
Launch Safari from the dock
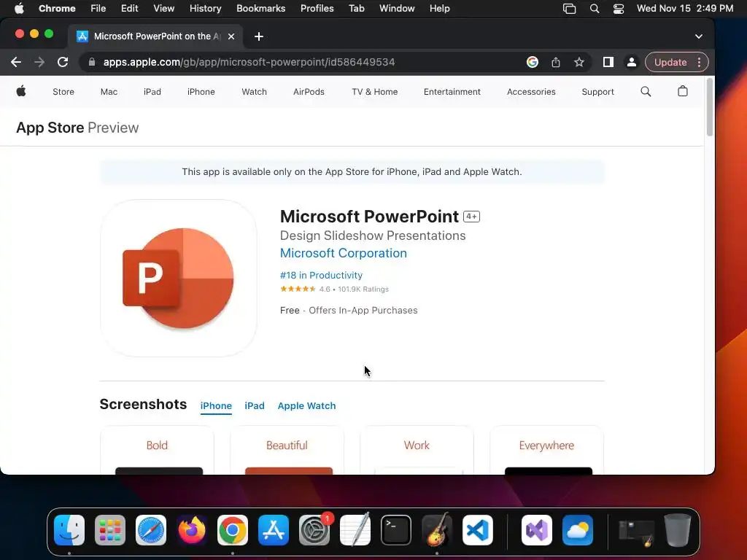151,530
